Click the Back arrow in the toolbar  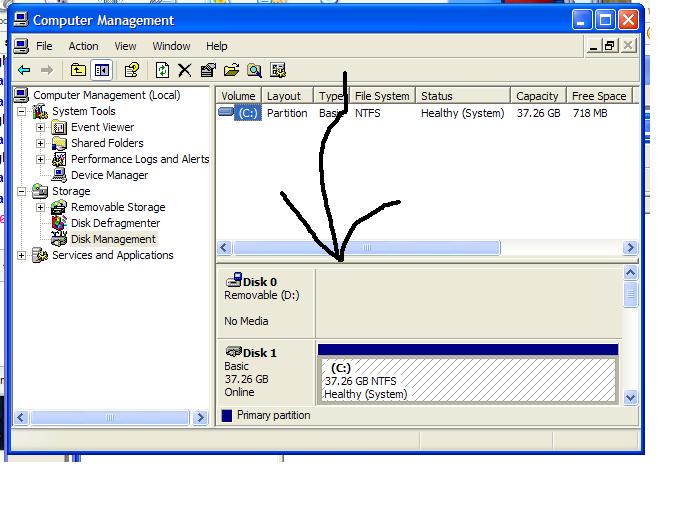(x=24, y=70)
